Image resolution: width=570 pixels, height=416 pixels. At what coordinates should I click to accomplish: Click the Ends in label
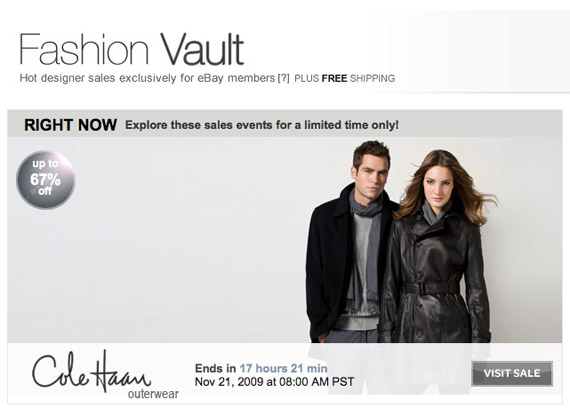(x=216, y=368)
